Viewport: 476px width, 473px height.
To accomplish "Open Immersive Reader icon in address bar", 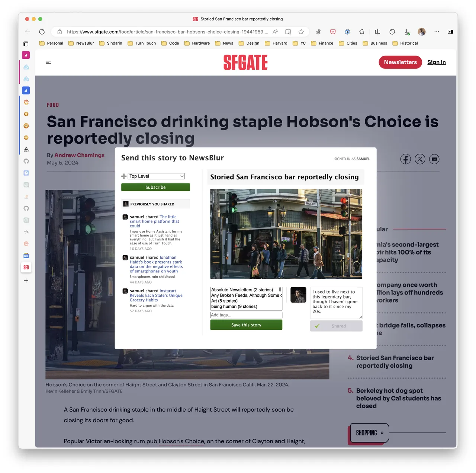I will (288, 32).
